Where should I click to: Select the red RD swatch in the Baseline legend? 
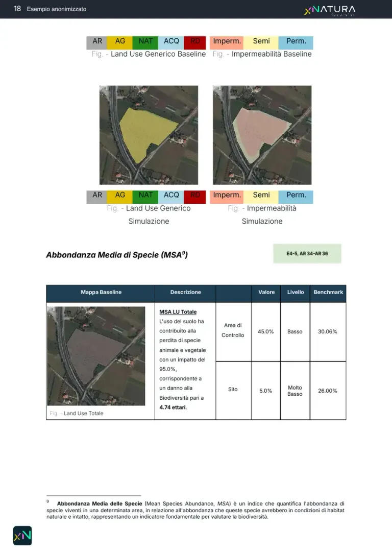pos(195,43)
